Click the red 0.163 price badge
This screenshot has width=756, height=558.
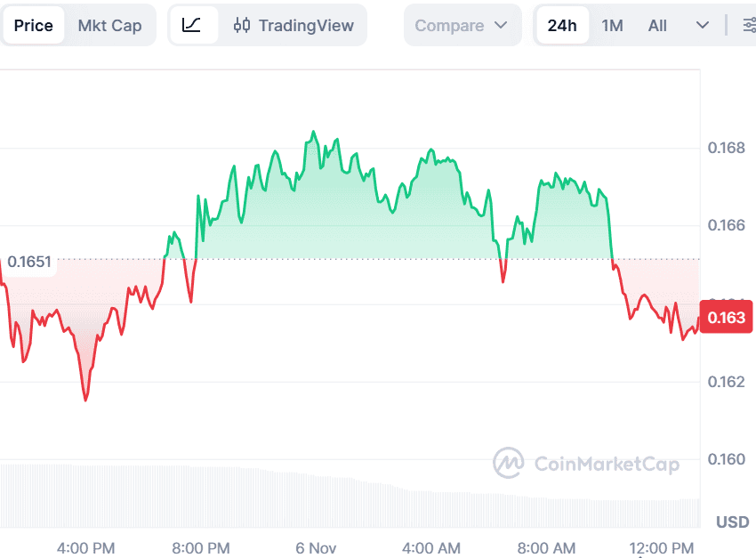point(726,317)
